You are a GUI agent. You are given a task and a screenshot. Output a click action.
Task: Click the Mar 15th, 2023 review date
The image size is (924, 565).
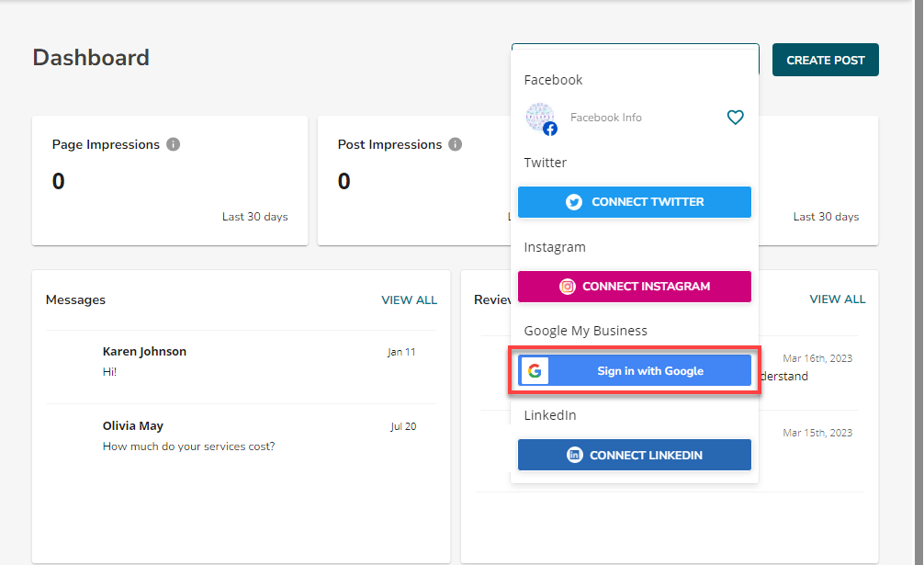[817, 433]
